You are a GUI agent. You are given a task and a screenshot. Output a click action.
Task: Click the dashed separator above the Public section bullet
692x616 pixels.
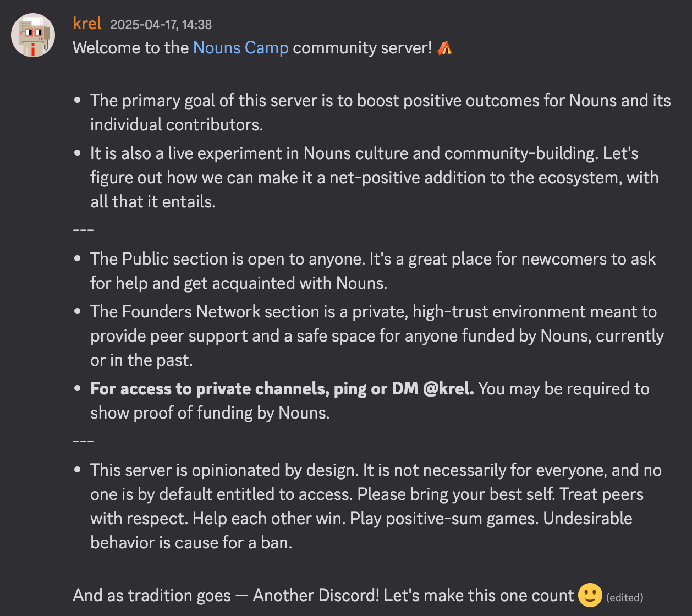pyautogui.click(x=83, y=230)
